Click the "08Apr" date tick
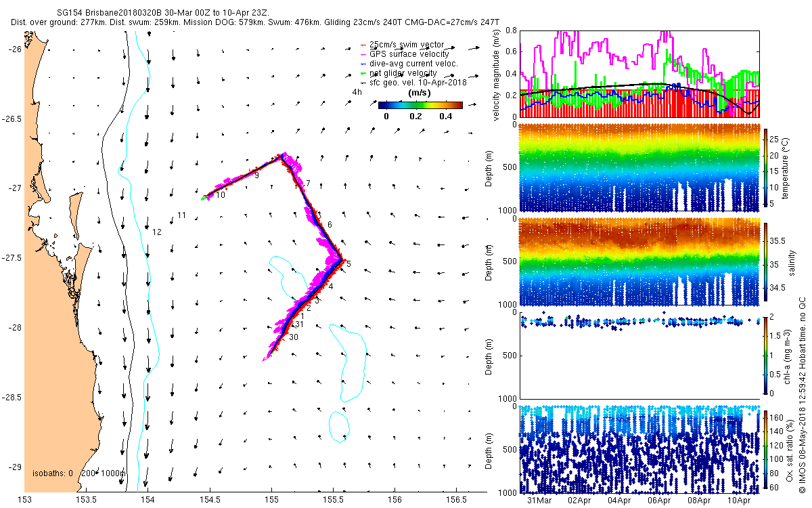This screenshot has width=812, height=508. (699, 501)
